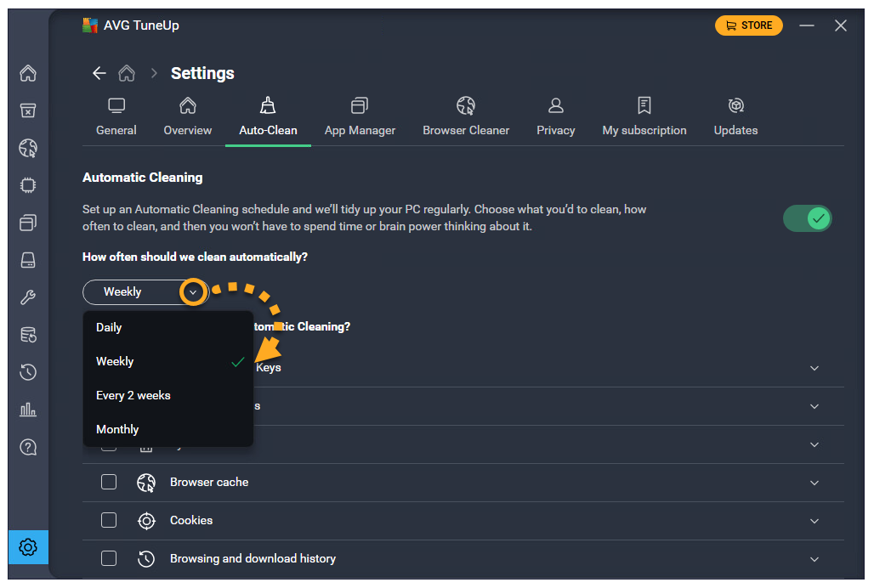Choose Every 2 weeks from dropdown list
The image size is (874, 588).
tap(133, 395)
